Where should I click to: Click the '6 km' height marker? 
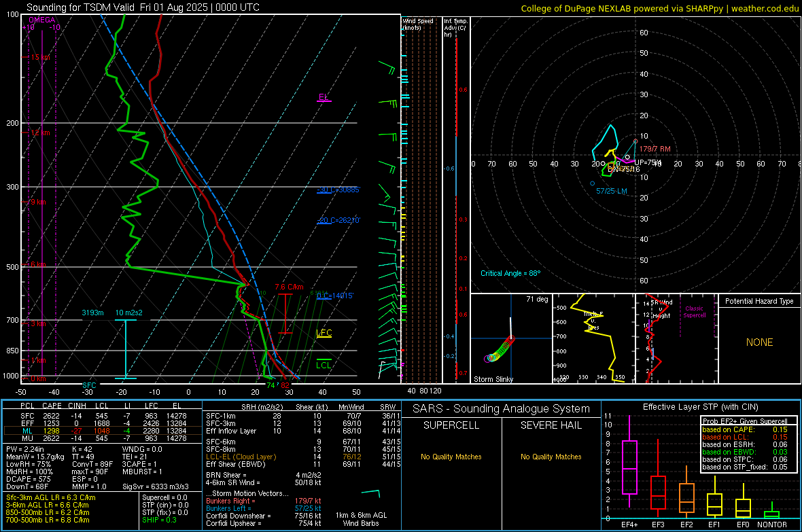tap(38, 264)
